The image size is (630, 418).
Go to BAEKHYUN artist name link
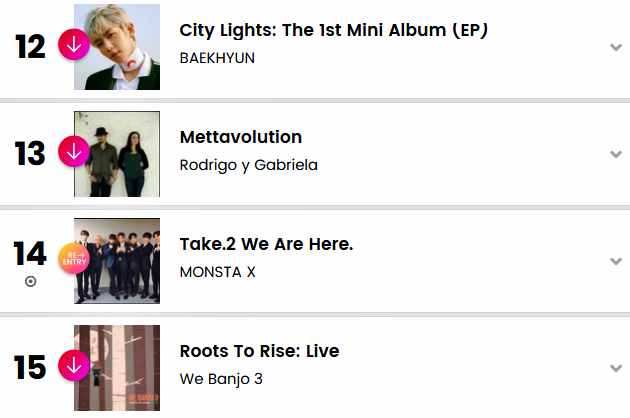217,58
